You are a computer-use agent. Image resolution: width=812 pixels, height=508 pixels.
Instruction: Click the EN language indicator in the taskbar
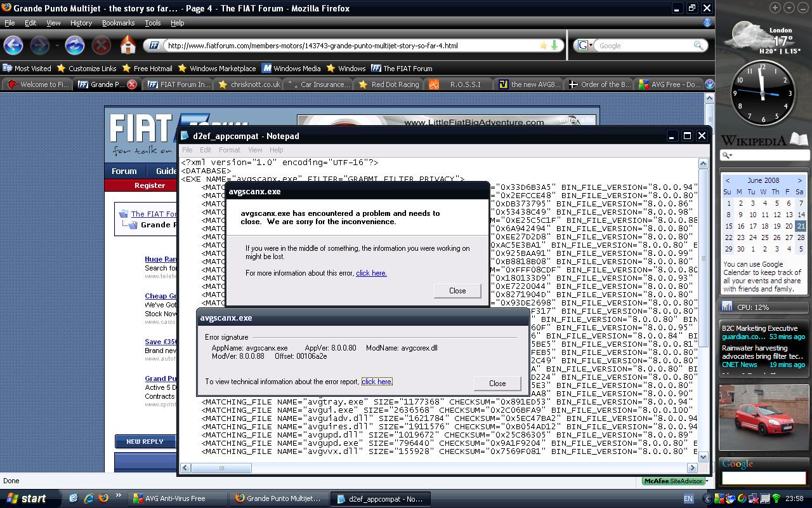tap(688, 499)
